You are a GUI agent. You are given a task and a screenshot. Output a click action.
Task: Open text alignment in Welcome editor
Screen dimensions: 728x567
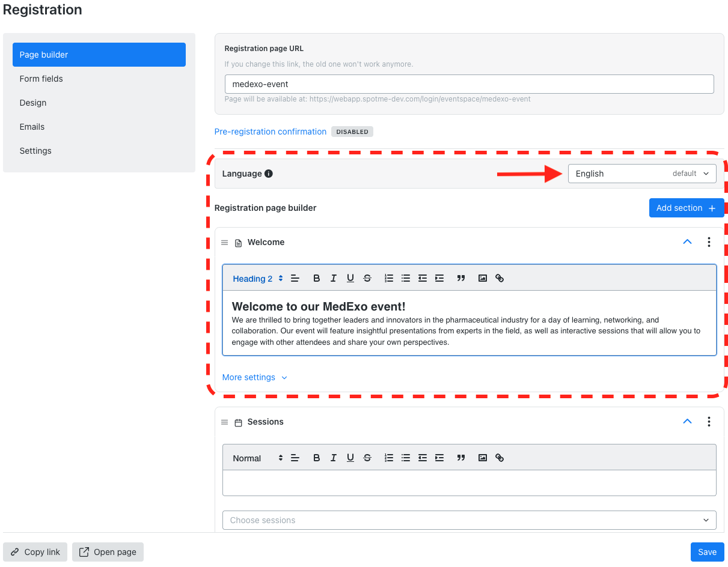click(295, 278)
